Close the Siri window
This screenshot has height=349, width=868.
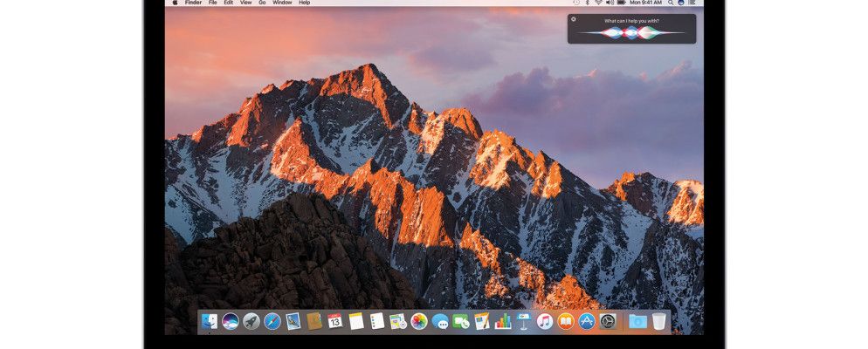coord(574,19)
